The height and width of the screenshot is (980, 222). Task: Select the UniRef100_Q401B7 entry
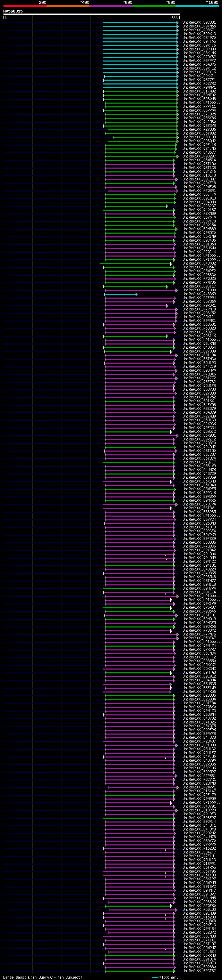[x=199, y=210]
